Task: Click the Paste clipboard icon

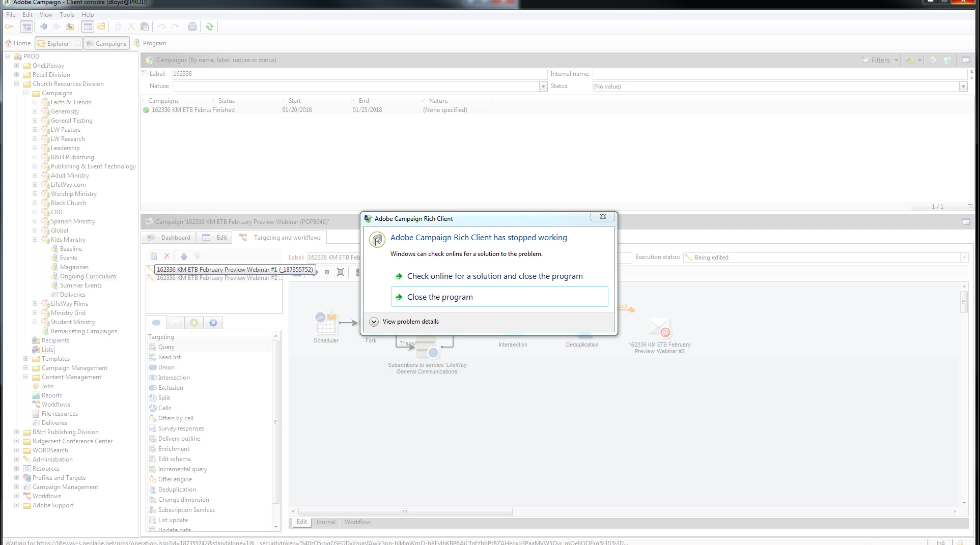Action: click(145, 26)
